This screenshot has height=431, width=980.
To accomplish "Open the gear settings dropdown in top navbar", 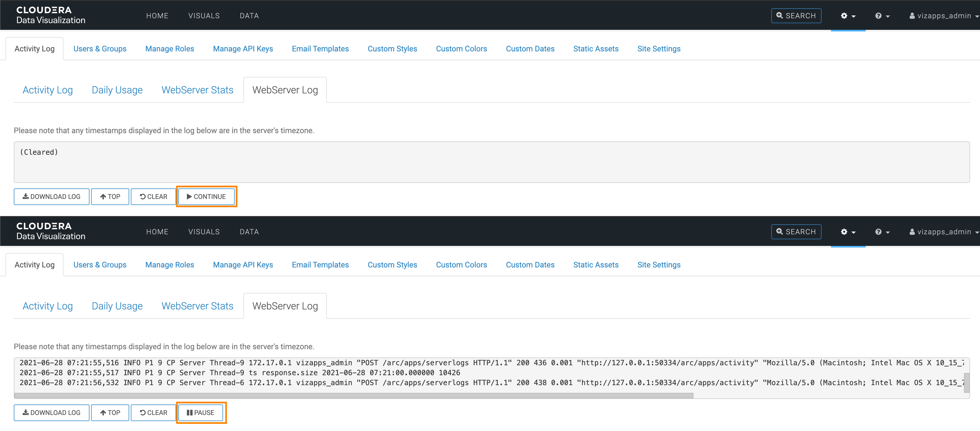I will pos(847,16).
